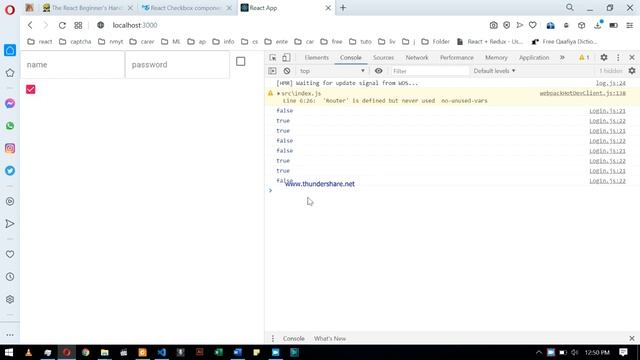Open sidebar Settings gear
This screenshot has height=360, width=640.
[x=10, y=299]
